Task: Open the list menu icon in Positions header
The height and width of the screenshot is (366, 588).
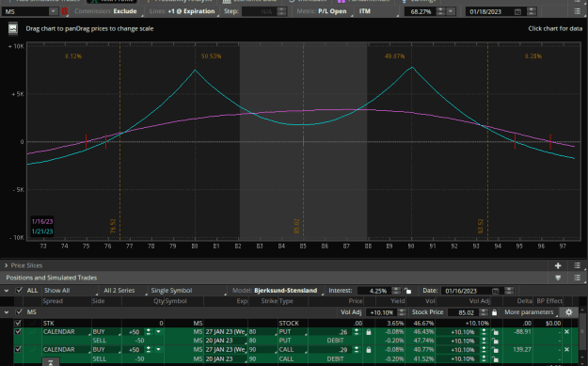Action: click(577, 278)
